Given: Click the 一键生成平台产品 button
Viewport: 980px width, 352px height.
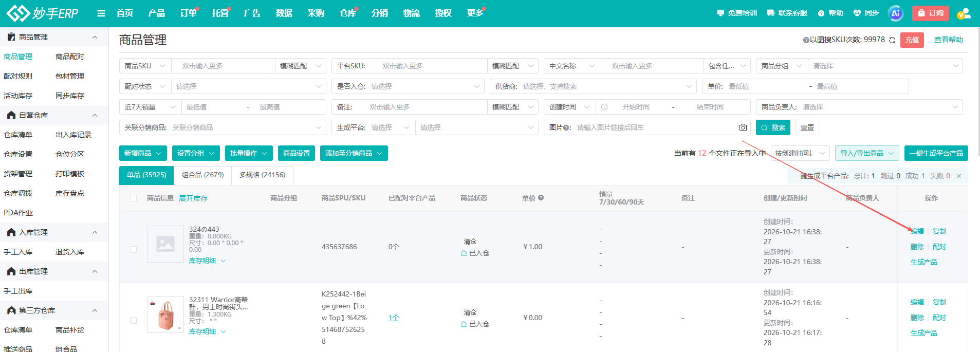Looking at the screenshot, I should [936, 153].
